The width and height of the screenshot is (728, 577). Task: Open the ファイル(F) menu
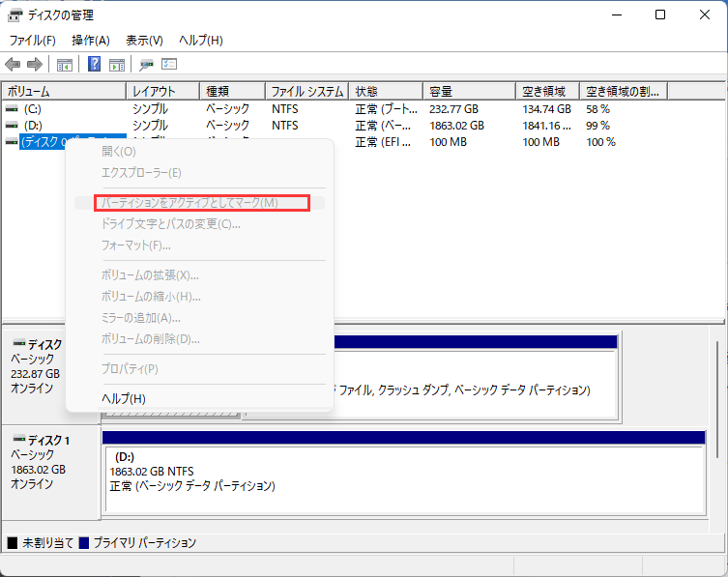click(x=32, y=40)
